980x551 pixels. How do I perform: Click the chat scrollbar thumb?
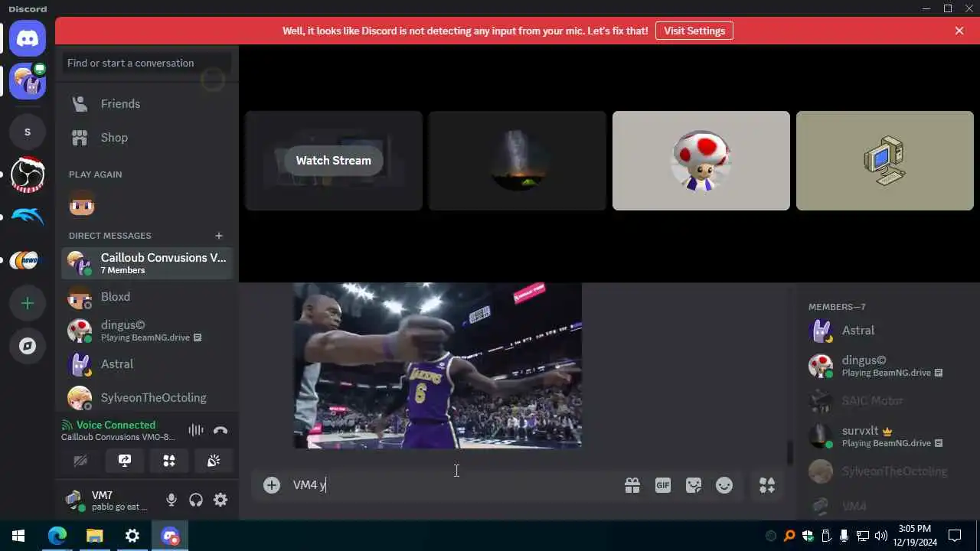[790, 452]
